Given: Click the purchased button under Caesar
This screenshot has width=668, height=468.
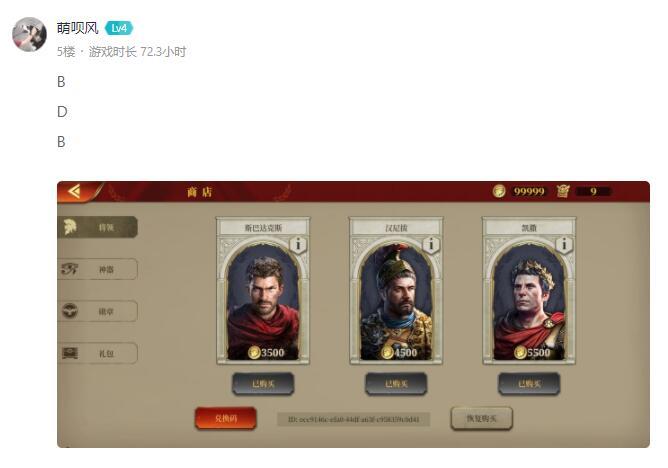Looking at the screenshot, I should 529,384.
